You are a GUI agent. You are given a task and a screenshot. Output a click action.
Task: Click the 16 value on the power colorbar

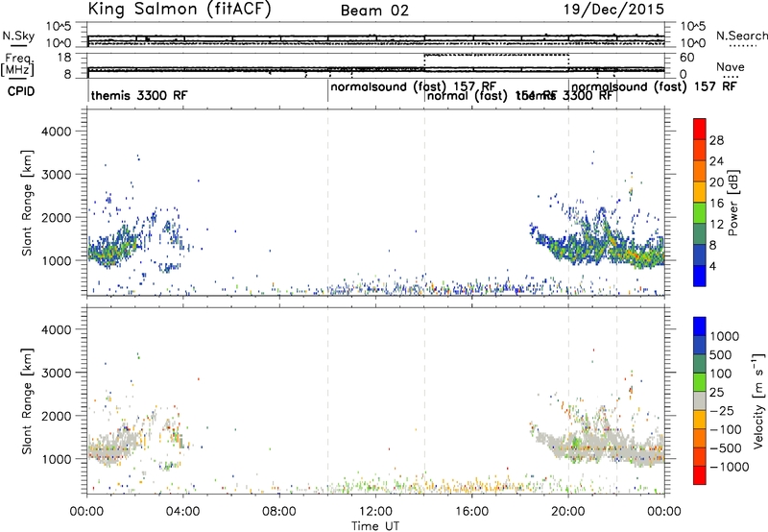coord(716,204)
